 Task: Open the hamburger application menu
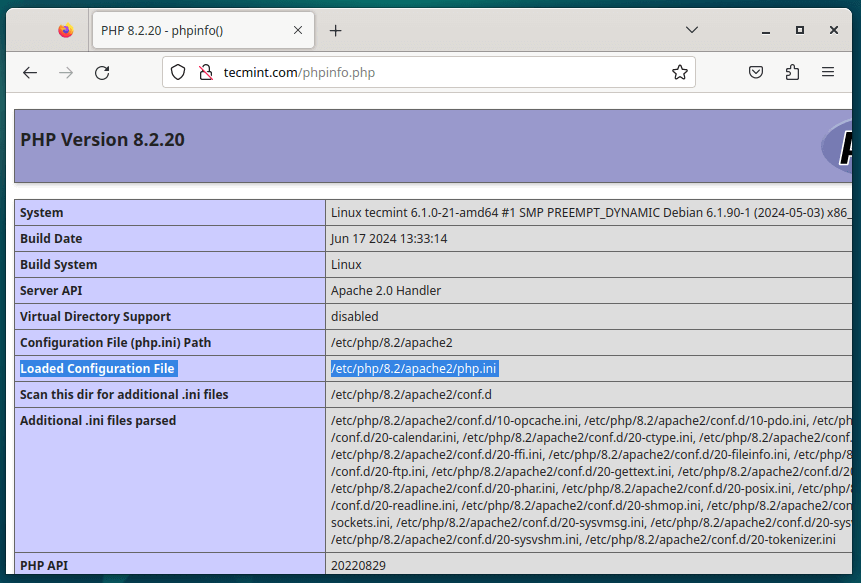(828, 72)
